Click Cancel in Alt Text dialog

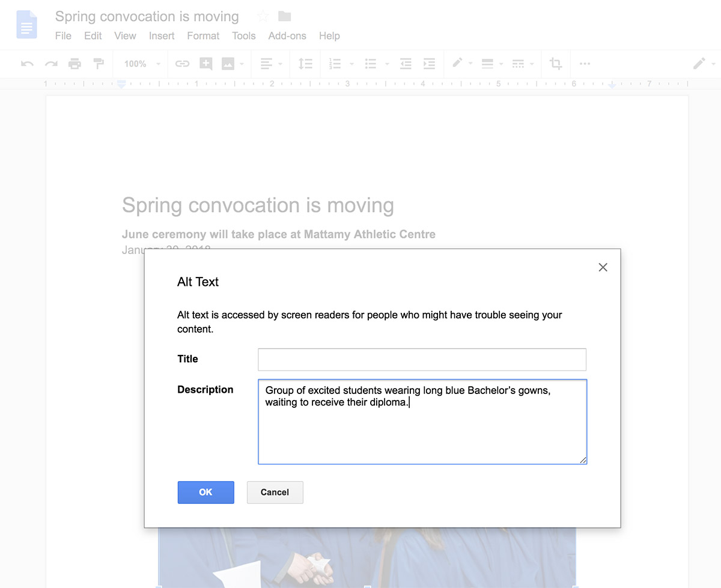click(275, 492)
